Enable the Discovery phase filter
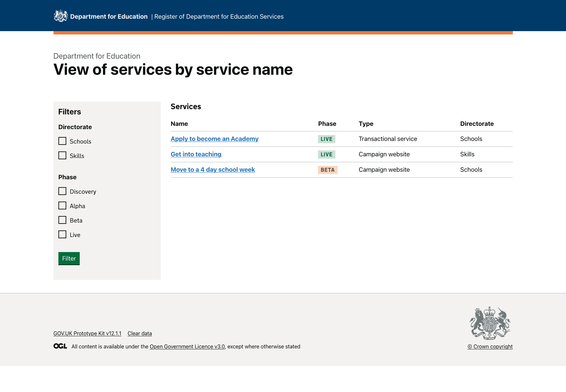 [62, 191]
